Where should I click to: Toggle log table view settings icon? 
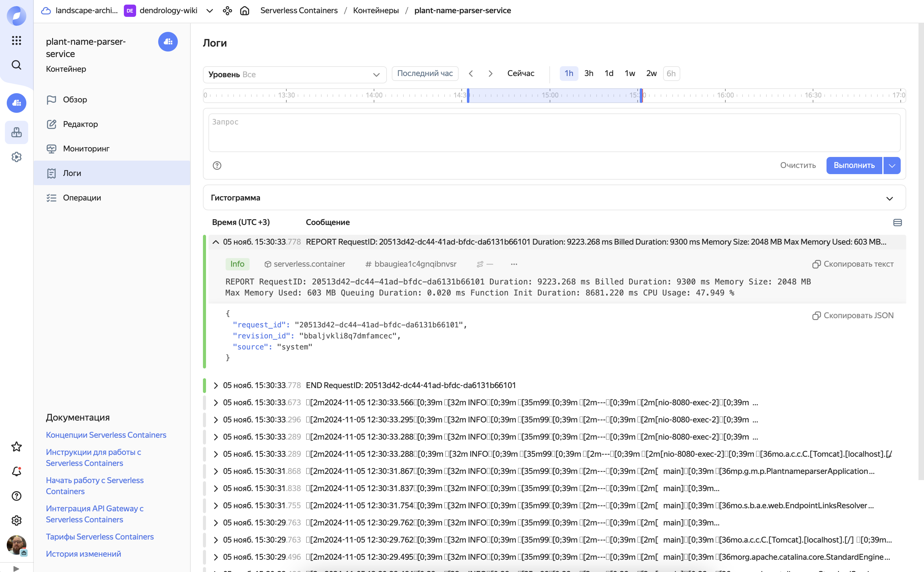(898, 223)
